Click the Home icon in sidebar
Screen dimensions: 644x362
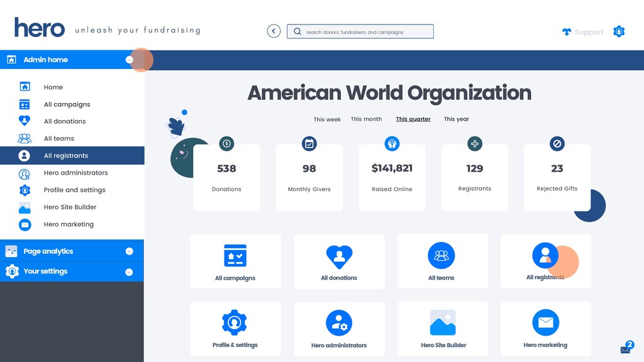click(25, 87)
